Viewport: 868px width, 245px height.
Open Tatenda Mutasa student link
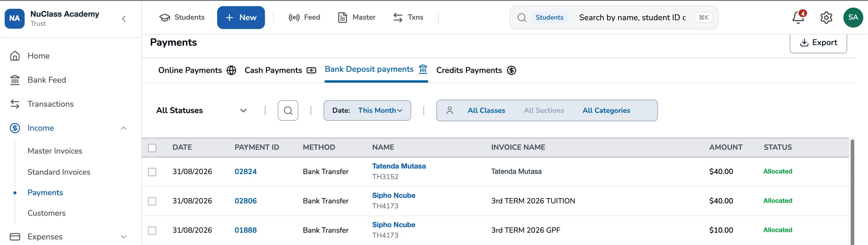point(399,166)
